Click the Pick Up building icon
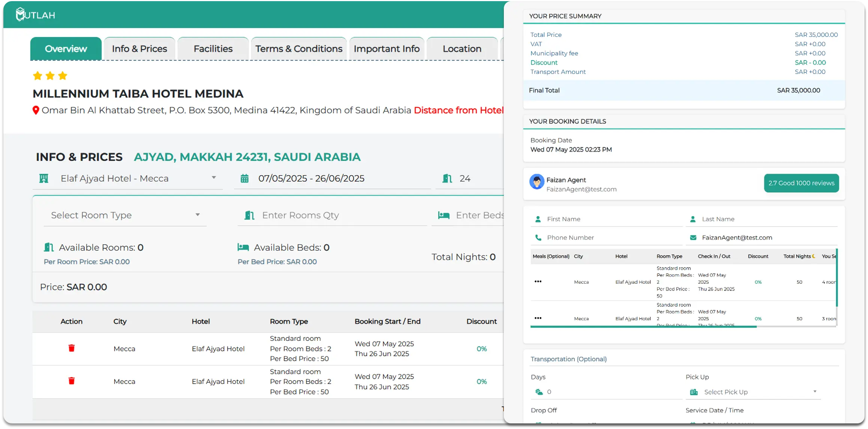Screen dimensions: 868x429 [694, 392]
